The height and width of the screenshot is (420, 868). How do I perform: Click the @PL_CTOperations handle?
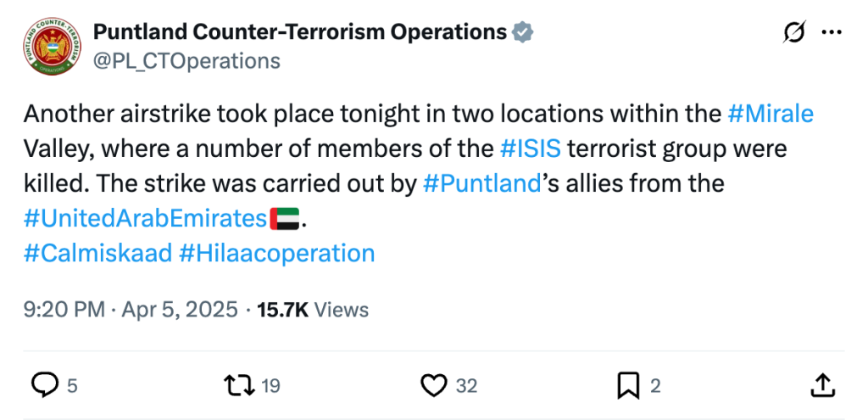point(186,61)
